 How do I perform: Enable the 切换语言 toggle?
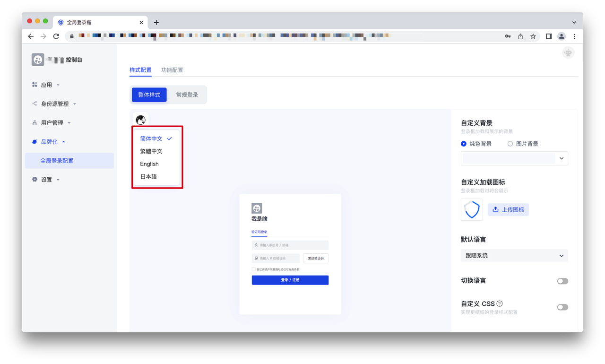click(562, 281)
